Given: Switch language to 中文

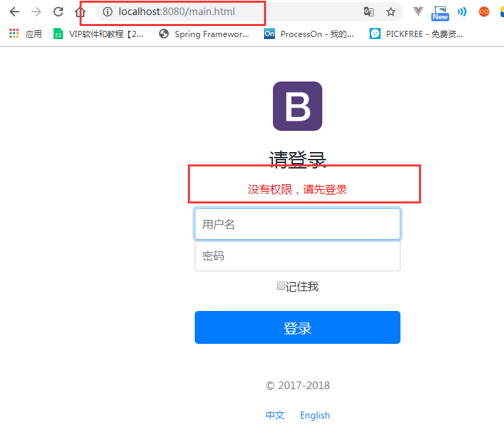Looking at the screenshot, I should coord(275,415).
